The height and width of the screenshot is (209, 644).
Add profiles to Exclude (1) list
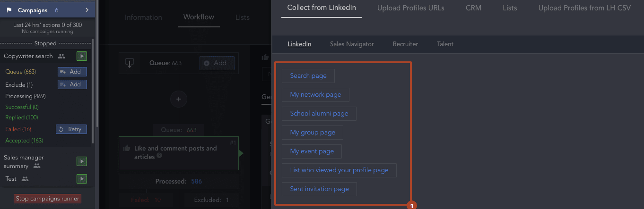point(72,84)
